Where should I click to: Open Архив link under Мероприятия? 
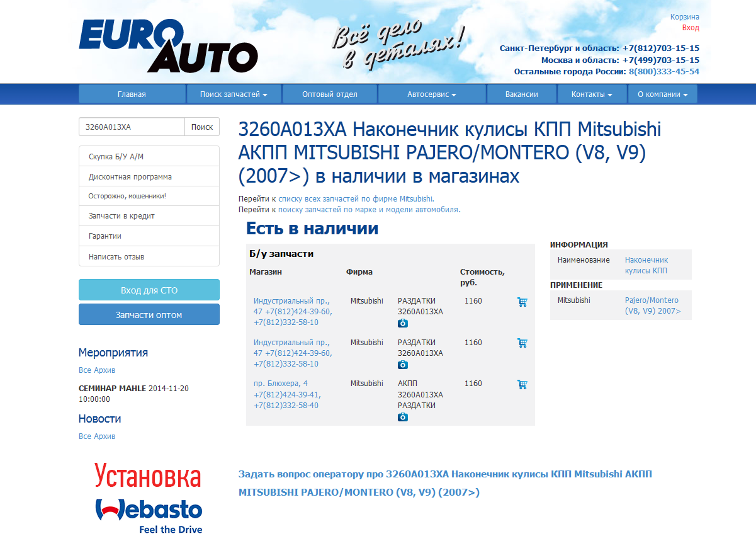pyautogui.click(x=104, y=370)
